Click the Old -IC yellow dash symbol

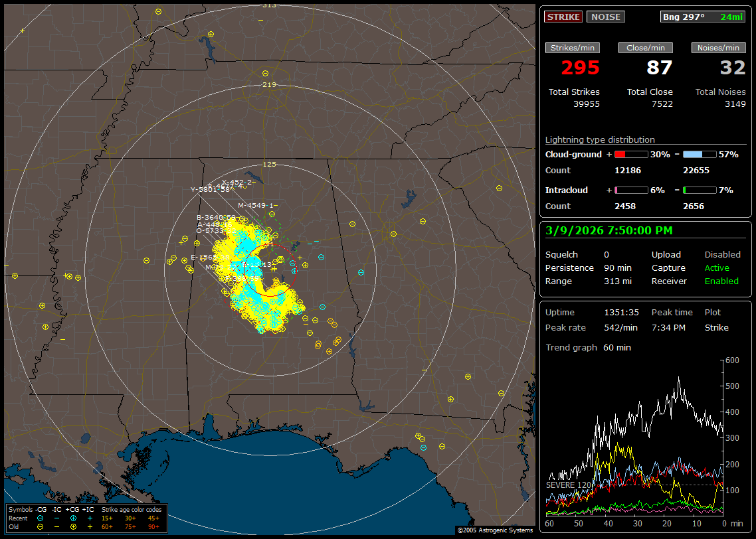click(x=56, y=526)
